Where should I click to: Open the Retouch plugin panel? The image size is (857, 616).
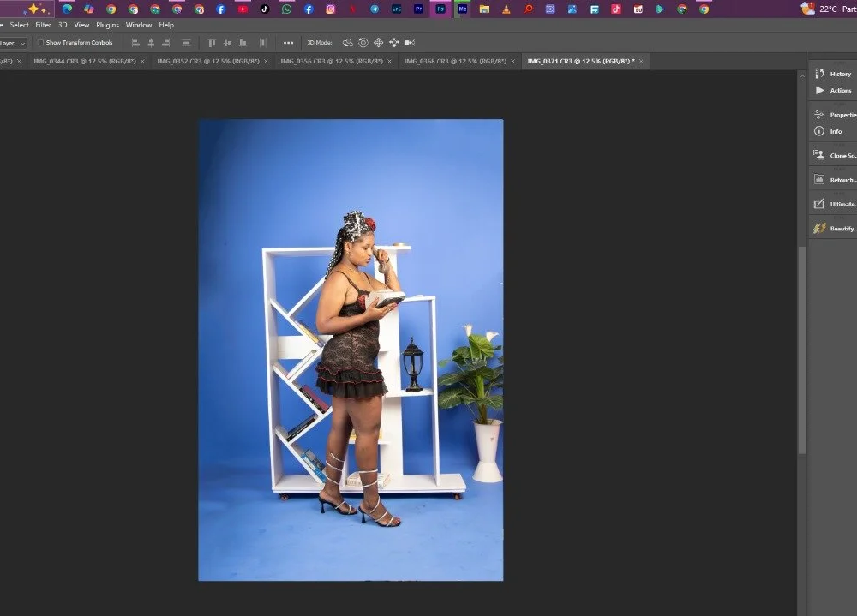click(x=834, y=180)
